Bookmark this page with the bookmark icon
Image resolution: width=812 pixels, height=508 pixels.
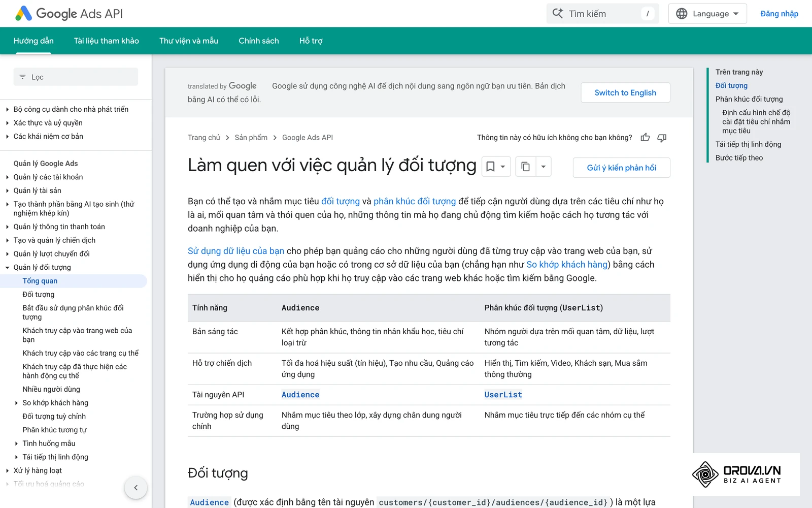491,167
